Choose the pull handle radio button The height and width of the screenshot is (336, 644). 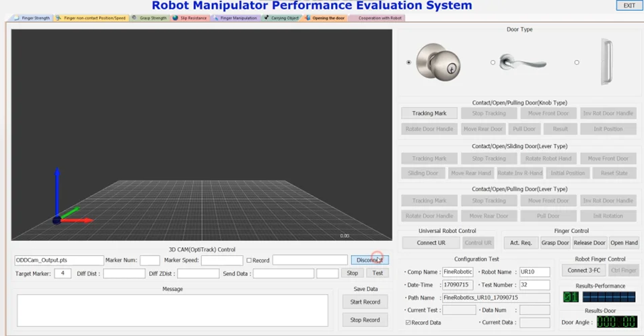click(577, 63)
